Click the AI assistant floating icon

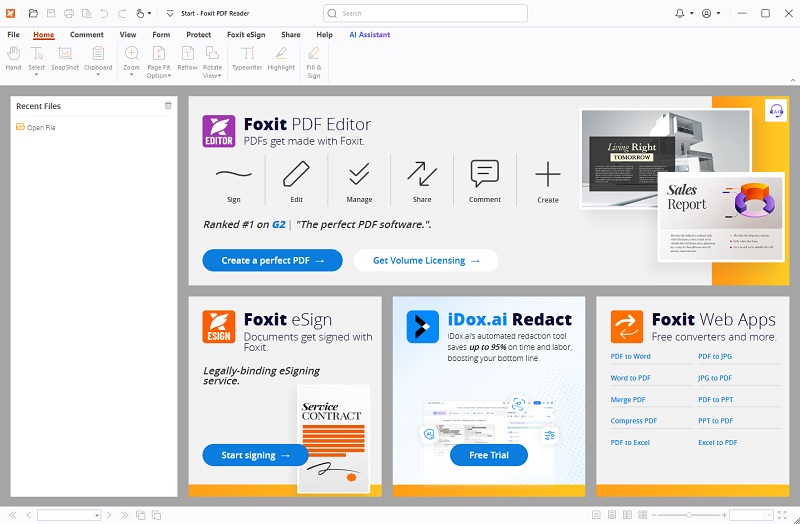776,110
